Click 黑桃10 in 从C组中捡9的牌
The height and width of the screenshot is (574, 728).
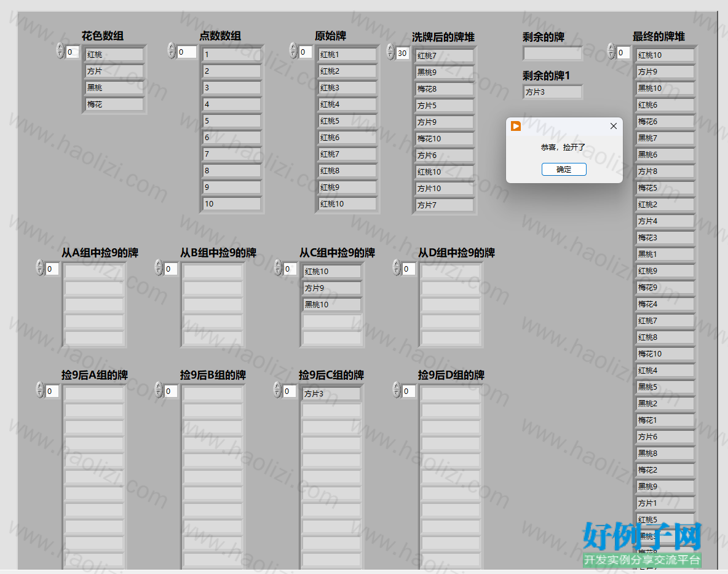point(332,305)
